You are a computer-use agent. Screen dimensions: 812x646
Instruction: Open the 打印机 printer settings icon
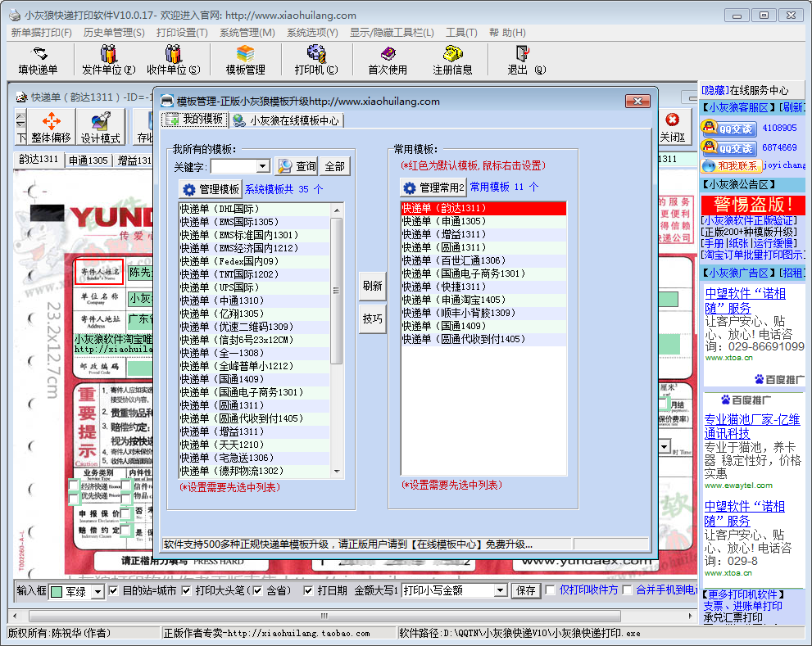(x=315, y=60)
